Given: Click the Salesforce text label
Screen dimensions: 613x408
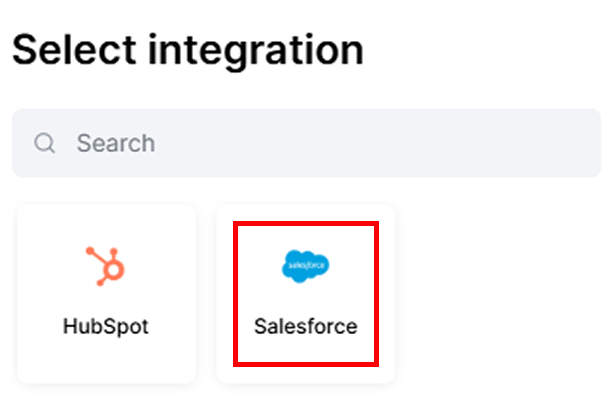Looking at the screenshot, I should (x=306, y=327).
